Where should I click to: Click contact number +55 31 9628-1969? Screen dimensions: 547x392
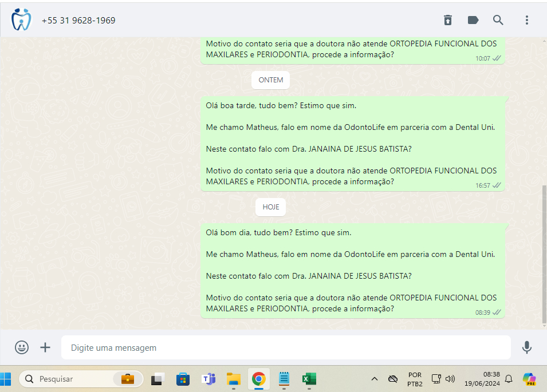point(78,21)
